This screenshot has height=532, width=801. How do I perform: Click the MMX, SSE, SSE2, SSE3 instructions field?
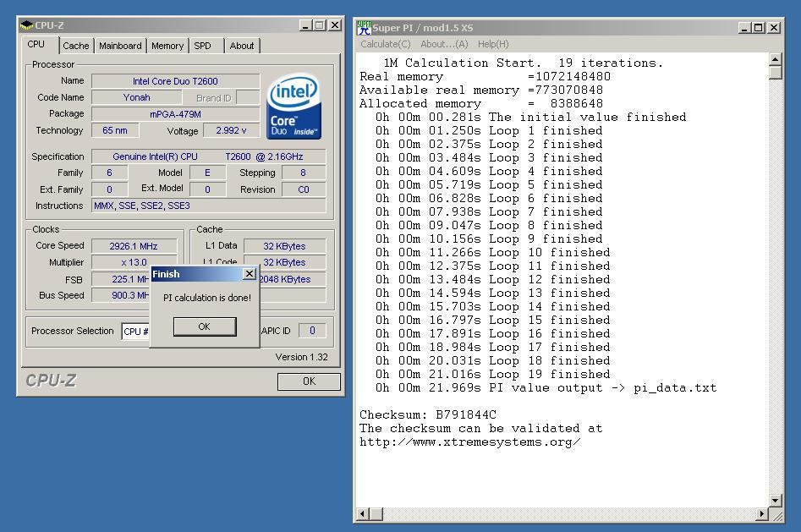tap(208, 206)
